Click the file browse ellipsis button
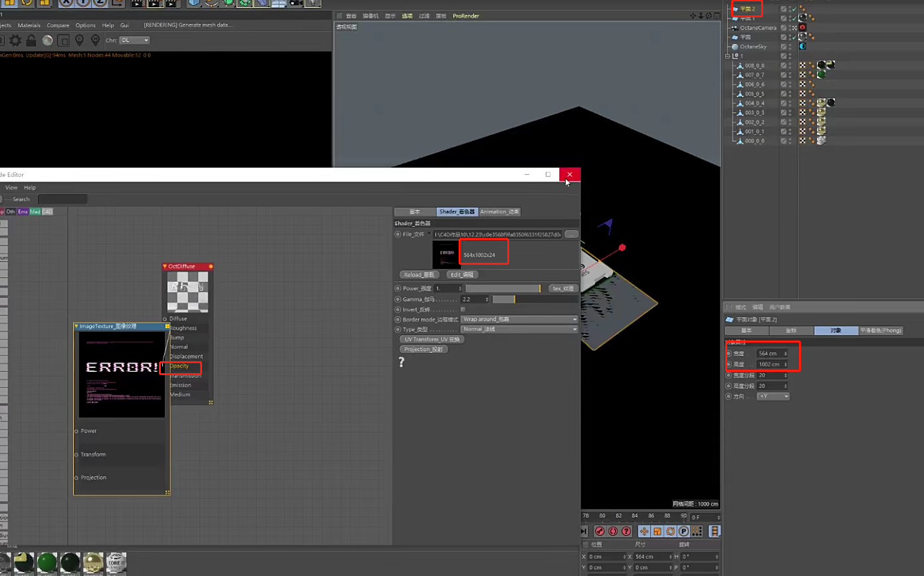 [x=572, y=234]
